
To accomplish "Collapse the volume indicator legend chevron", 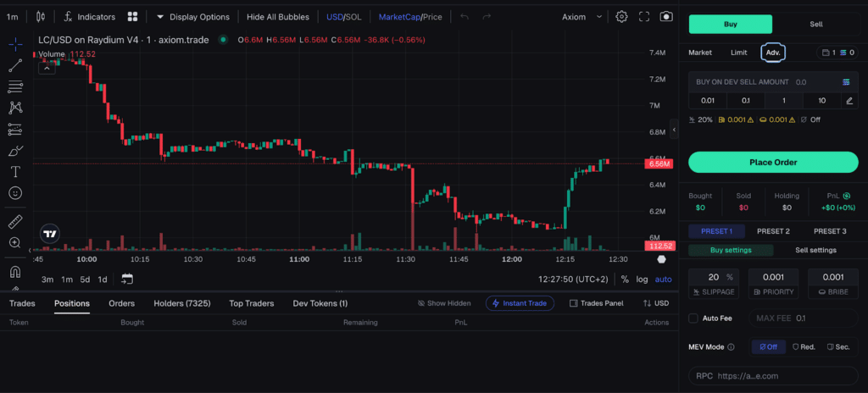I will pos(47,69).
